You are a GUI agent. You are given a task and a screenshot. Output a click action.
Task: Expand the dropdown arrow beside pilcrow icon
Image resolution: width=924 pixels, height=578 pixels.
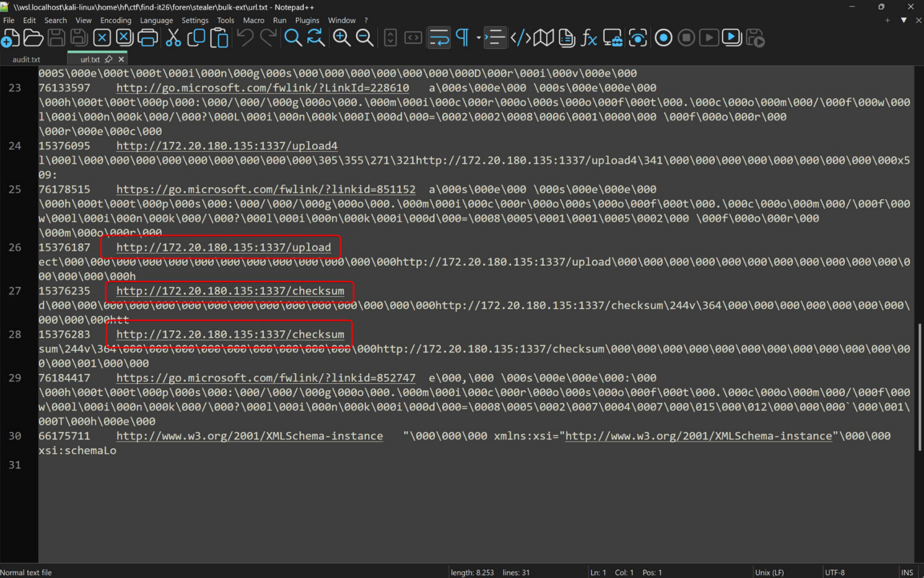coord(478,38)
